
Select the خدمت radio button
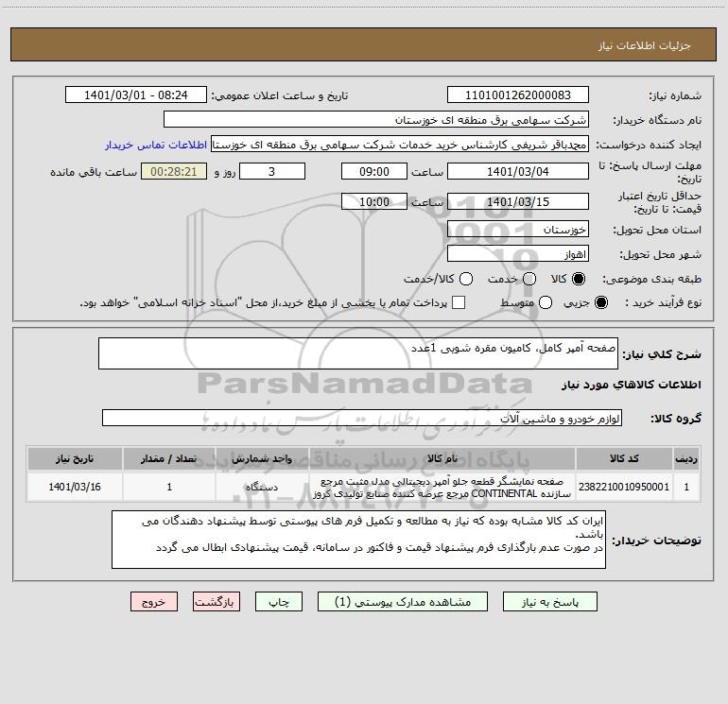pyautogui.click(x=529, y=279)
